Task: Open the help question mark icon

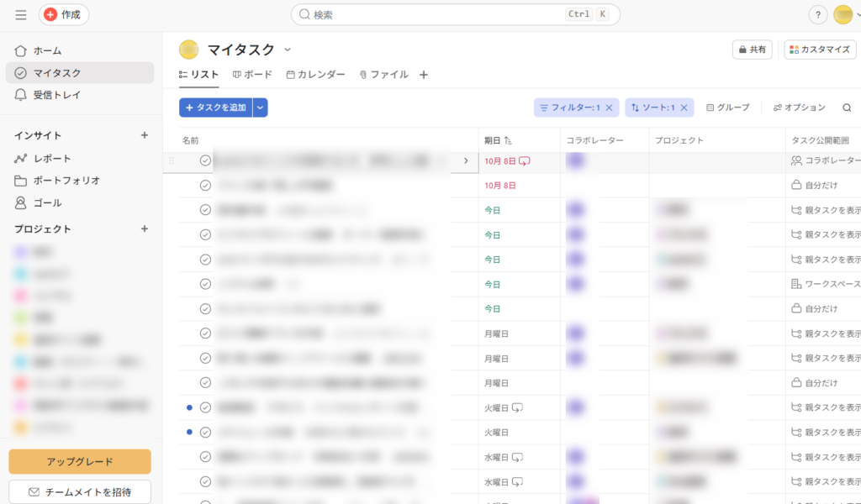Action: 817,15
